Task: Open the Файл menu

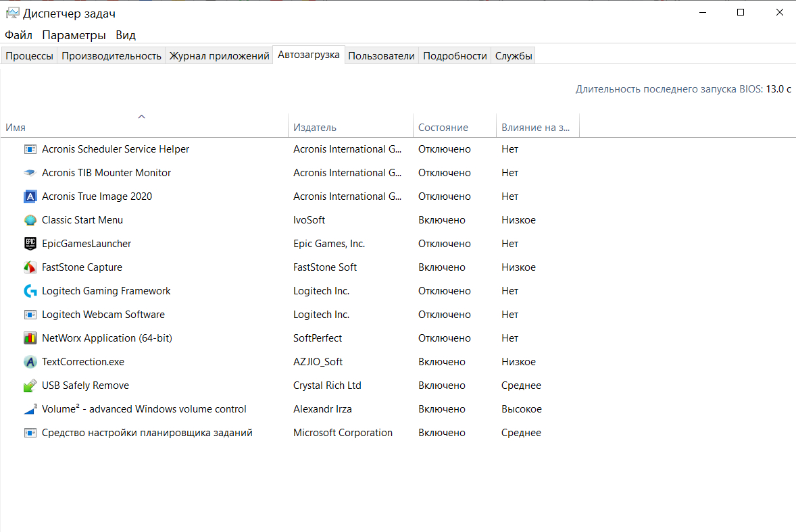Action: (x=18, y=35)
